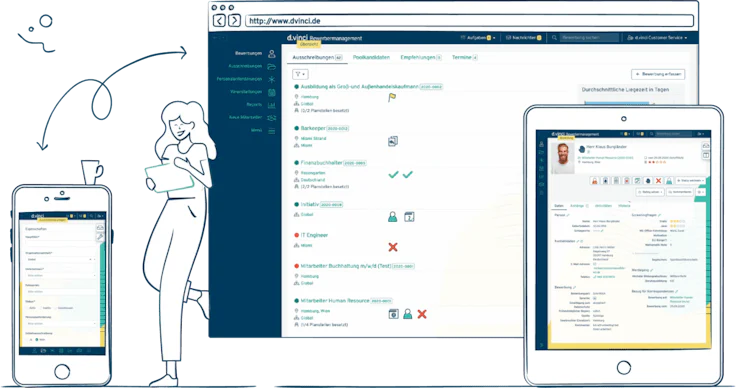Select the green radio button on phone form

pyautogui.click(x=37, y=339)
